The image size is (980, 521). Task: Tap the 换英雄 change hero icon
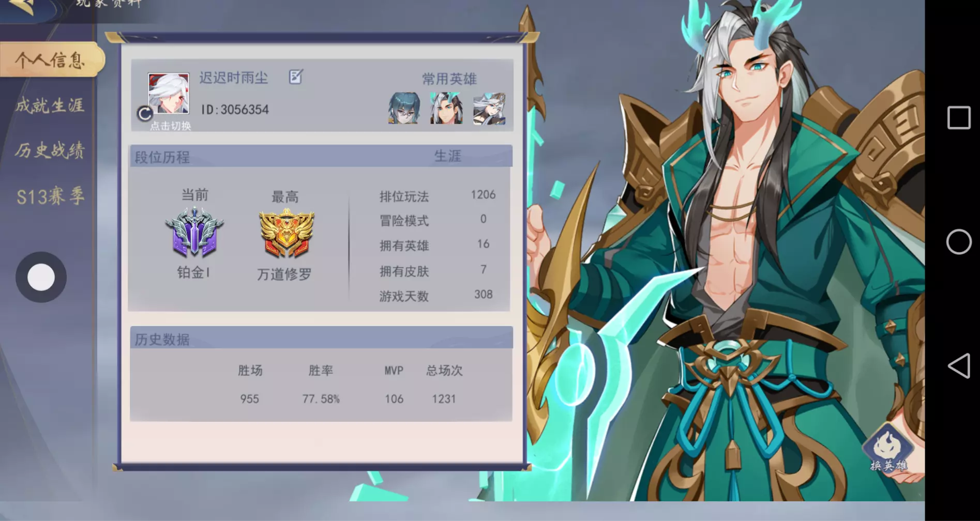coord(888,448)
